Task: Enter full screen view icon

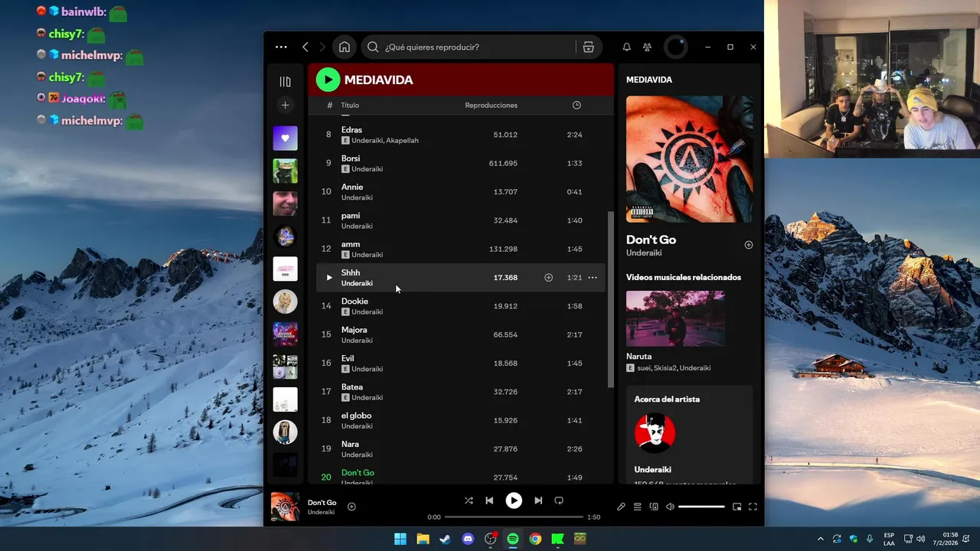Action: point(753,507)
